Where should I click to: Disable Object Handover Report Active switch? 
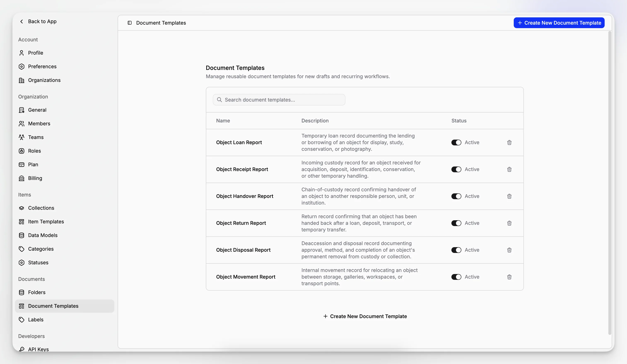456,196
